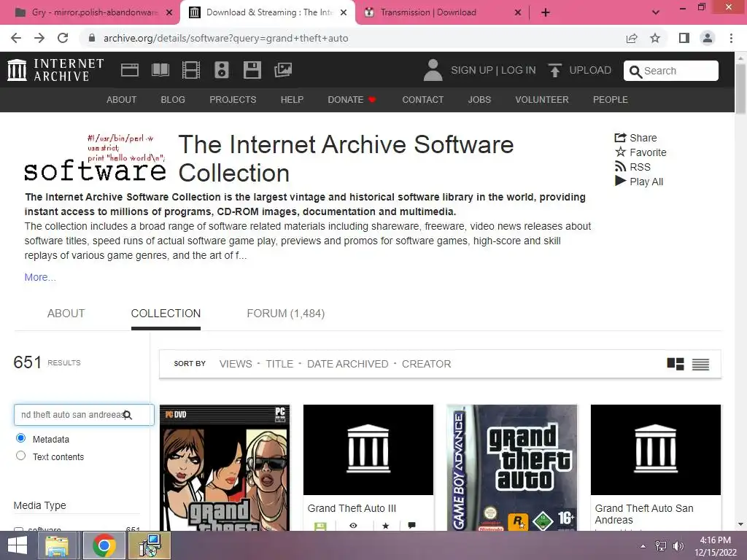Viewport: 747px width, 560px height.
Task: Click the archive Search input field
Action: [671, 71]
